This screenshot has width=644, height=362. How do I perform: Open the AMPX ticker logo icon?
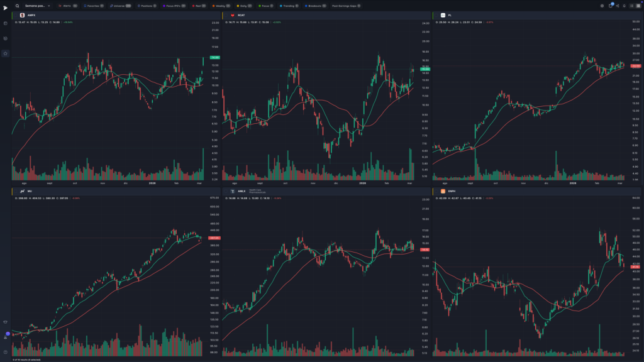[22, 15]
